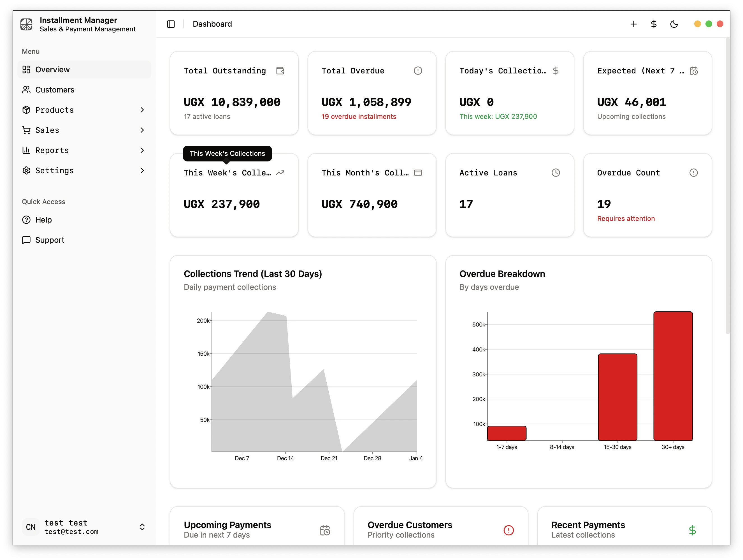Click the plus button to add new item

(633, 24)
